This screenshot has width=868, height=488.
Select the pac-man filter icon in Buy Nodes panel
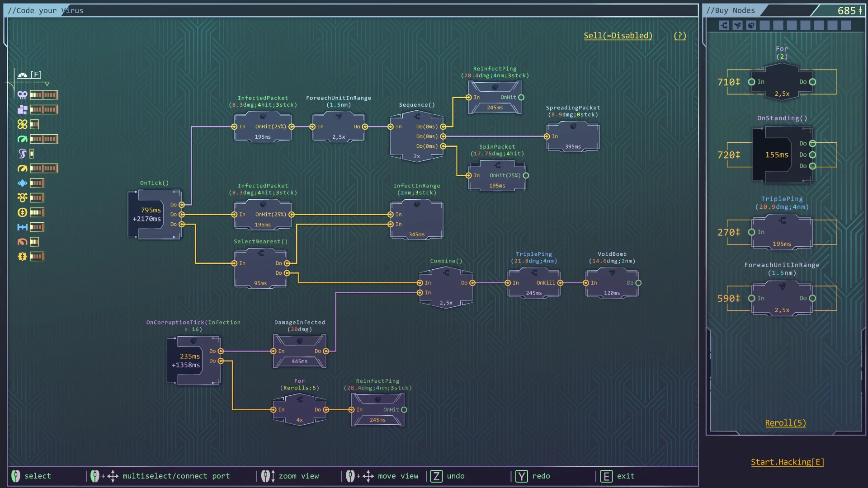pos(751,26)
